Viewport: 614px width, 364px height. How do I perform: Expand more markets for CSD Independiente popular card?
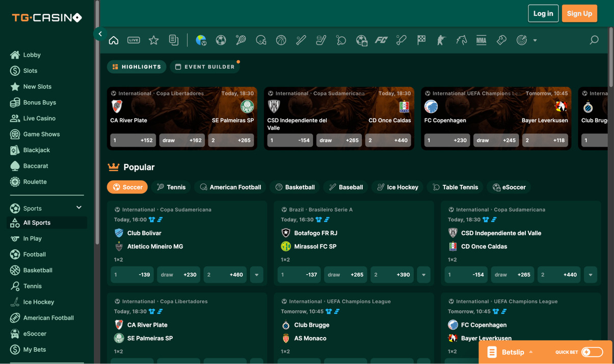click(591, 275)
